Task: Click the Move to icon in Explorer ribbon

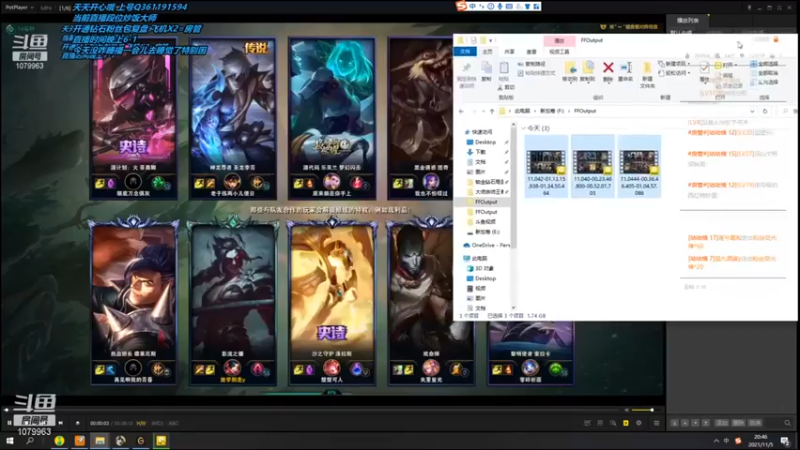Action: pyautogui.click(x=570, y=68)
